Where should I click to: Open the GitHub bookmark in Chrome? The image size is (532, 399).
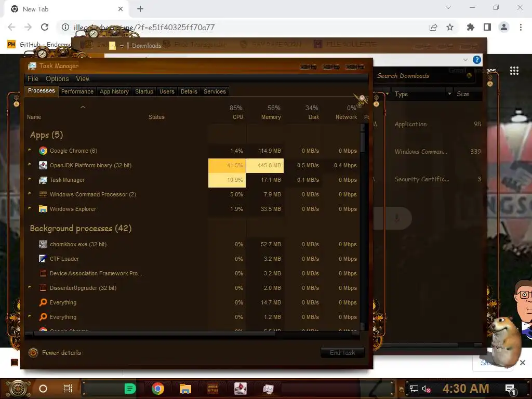tap(39, 45)
